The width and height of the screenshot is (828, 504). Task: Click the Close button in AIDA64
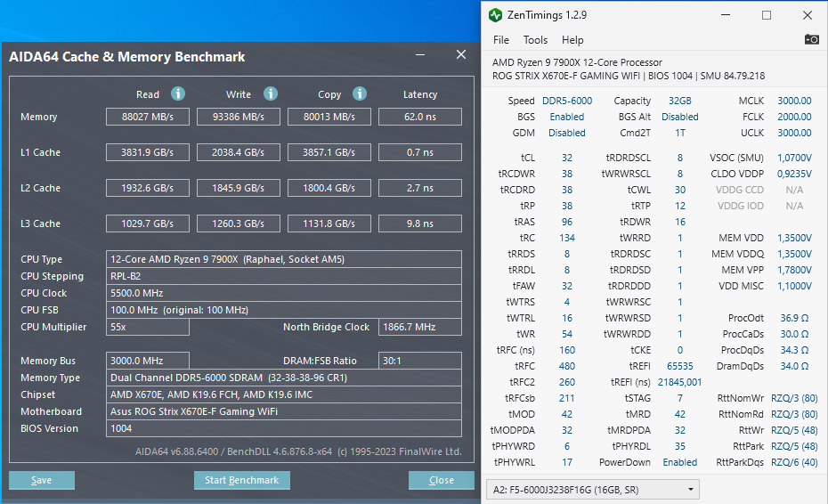point(442,480)
